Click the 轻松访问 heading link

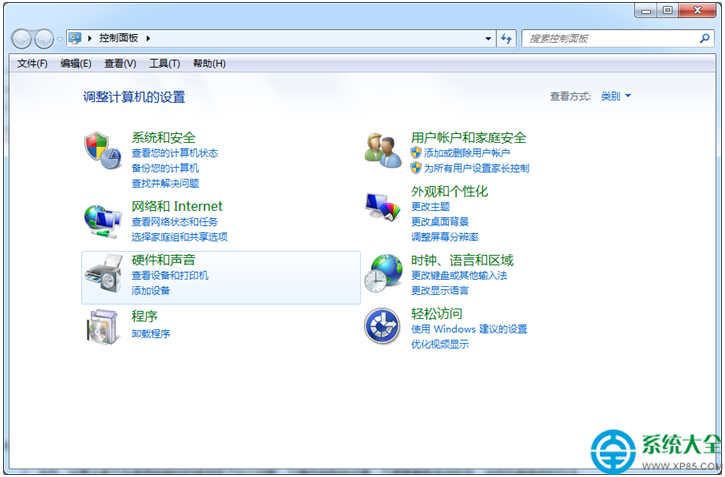[x=436, y=313]
